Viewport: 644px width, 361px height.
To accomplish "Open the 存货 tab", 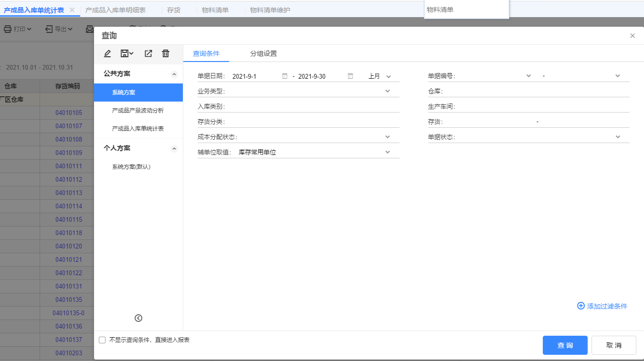I will 174,10.
